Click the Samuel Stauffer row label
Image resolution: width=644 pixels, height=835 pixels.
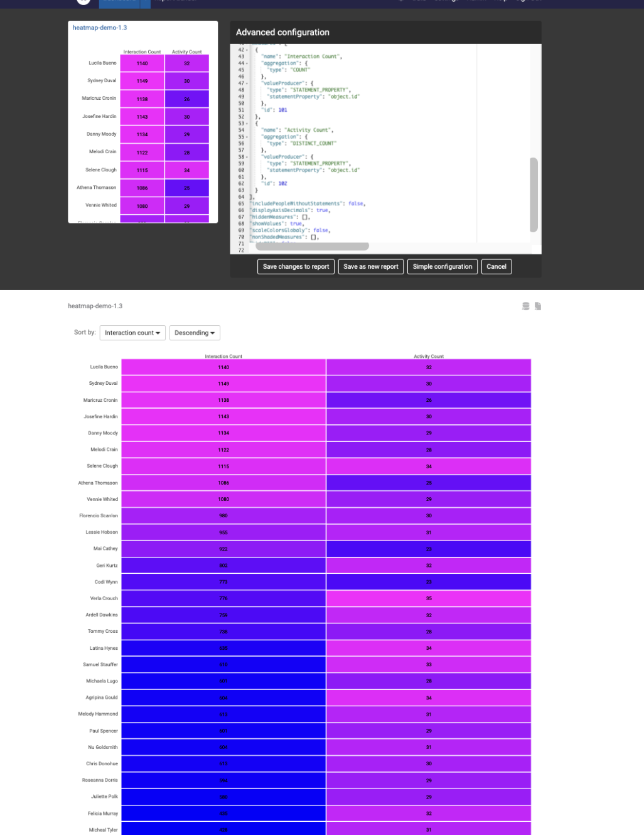[100, 664]
